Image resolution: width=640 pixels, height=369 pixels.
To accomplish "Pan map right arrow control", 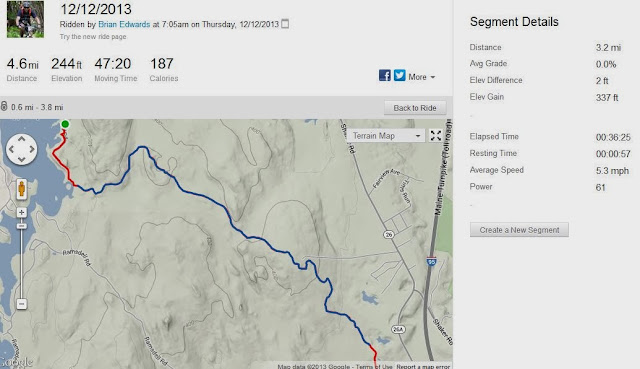I will 32,149.
